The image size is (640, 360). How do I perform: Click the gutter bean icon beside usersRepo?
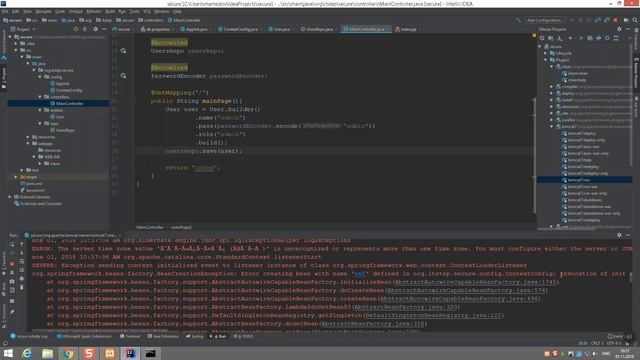click(x=123, y=51)
